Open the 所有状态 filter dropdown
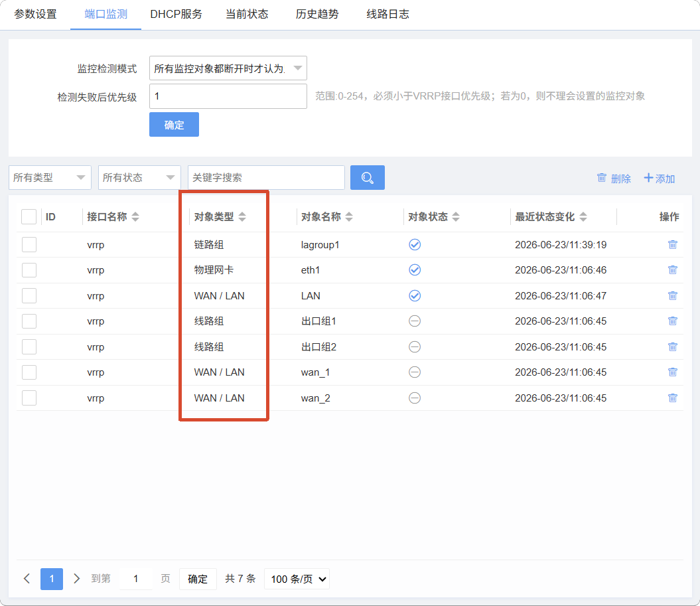 (139, 178)
